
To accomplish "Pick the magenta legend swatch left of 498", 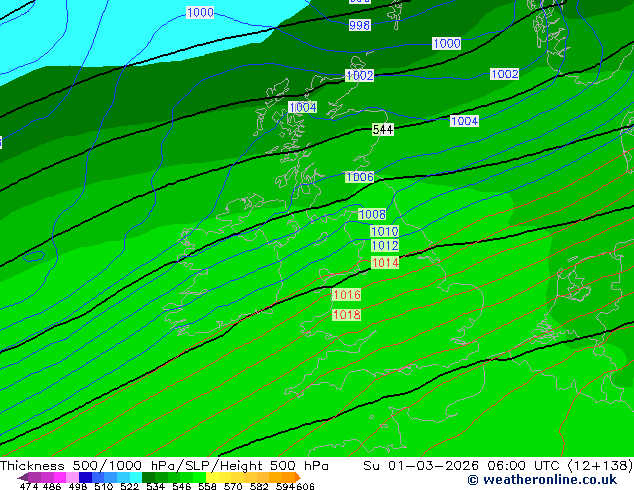I will pos(59,477).
